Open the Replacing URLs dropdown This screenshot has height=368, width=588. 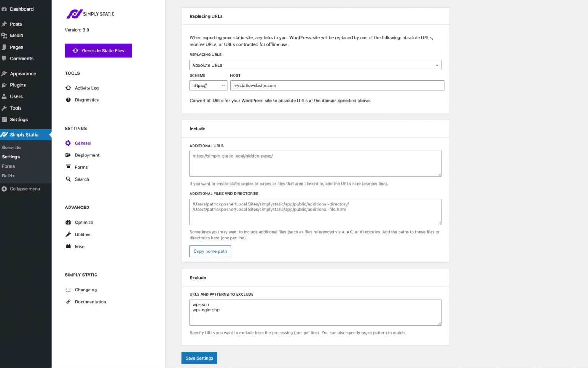pos(315,65)
